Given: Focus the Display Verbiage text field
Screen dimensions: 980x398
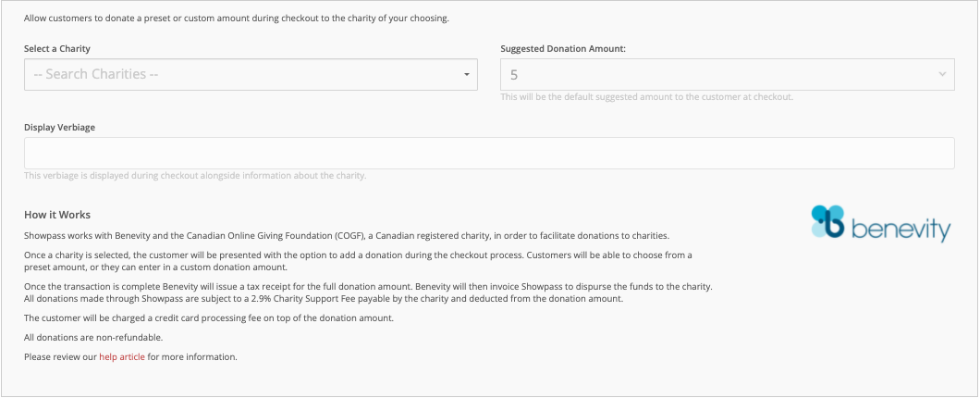Looking at the screenshot, I should click(x=489, y=153).
